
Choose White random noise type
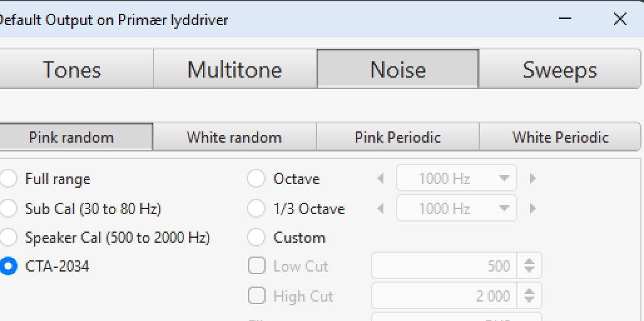[234, 137]
